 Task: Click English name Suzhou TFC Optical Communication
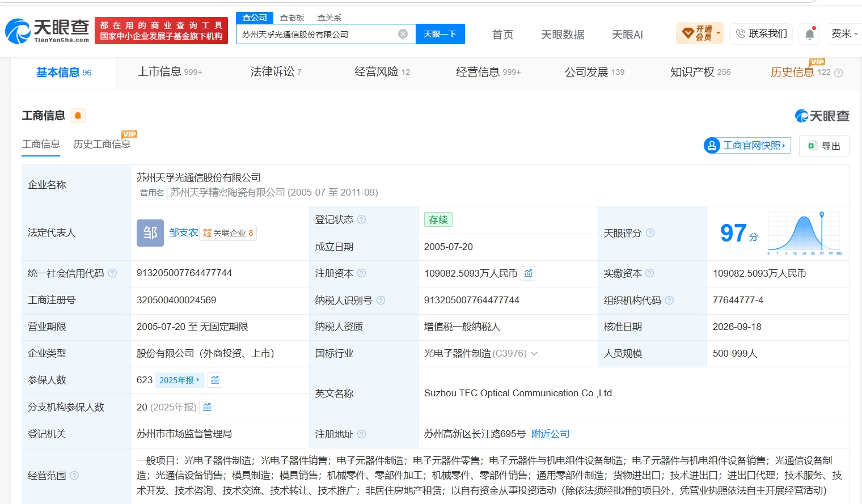[519, 393]
